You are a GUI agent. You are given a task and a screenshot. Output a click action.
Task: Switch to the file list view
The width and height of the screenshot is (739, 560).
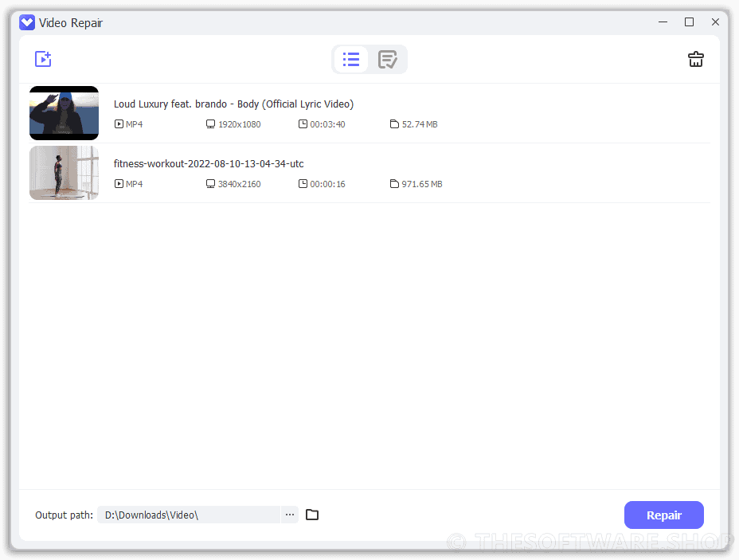pyautogui.click(x=351, y=60)
